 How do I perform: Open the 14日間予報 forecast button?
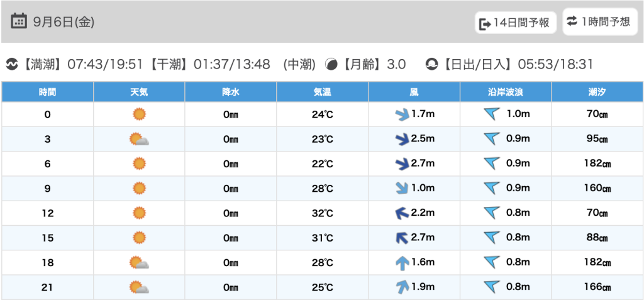tap(515, 23)
